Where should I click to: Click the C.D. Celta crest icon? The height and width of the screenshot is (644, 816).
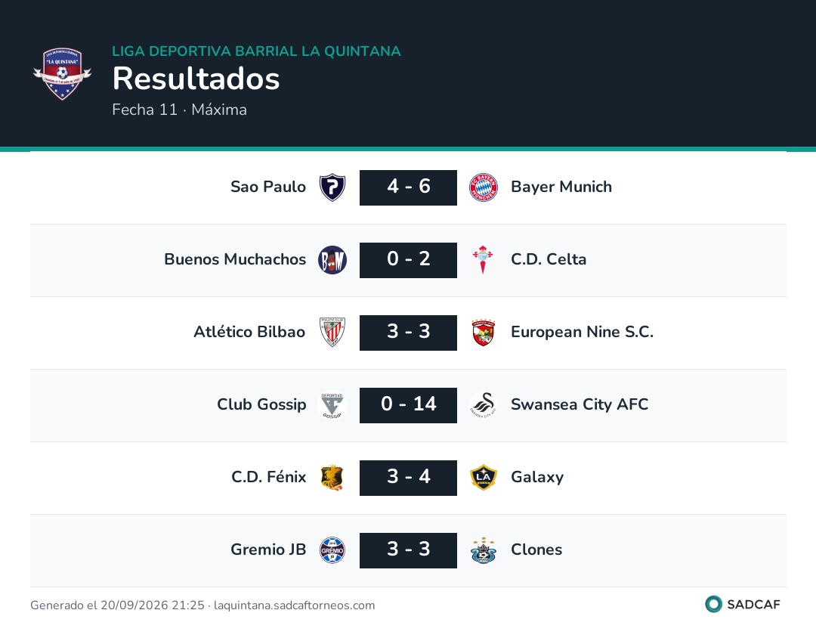tap(484, 260)
